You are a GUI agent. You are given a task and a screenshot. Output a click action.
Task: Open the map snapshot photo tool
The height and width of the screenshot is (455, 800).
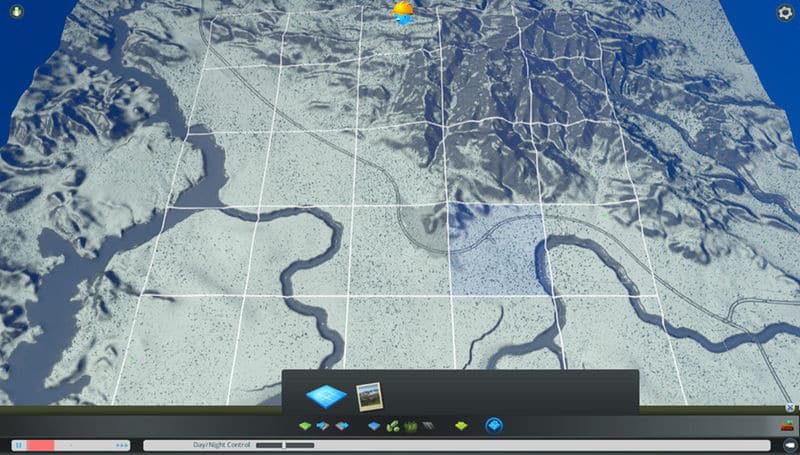pos(369,394)
